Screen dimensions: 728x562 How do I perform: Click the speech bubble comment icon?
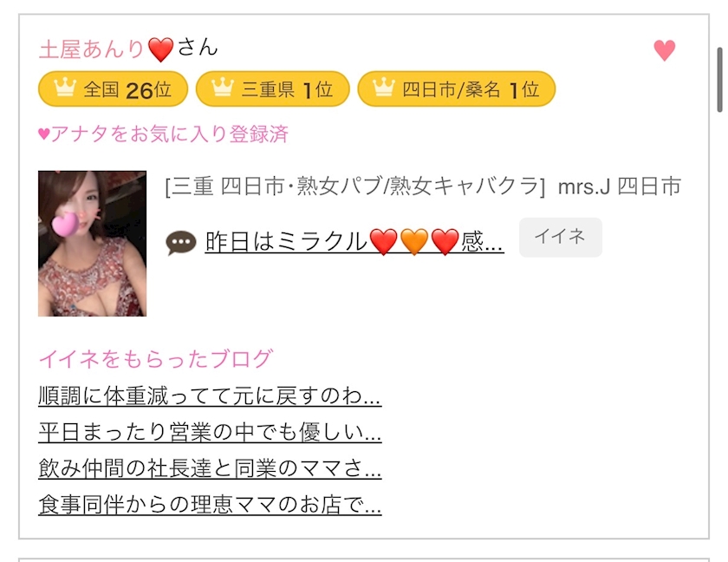click(181, 243)
